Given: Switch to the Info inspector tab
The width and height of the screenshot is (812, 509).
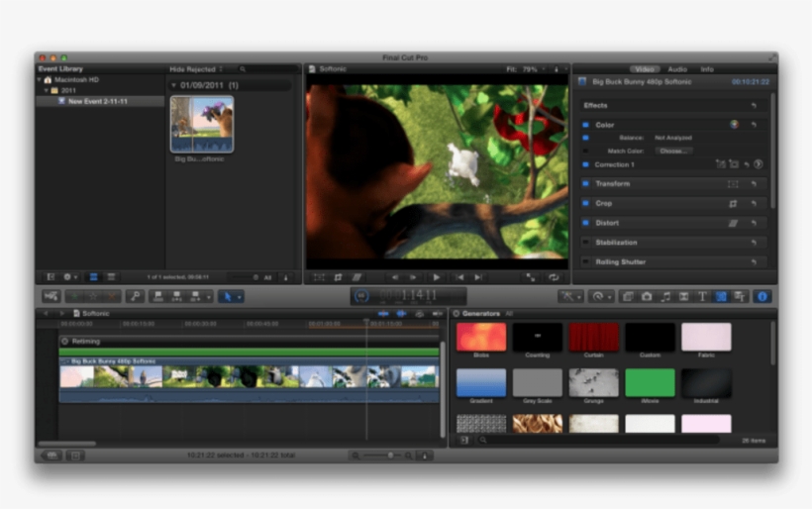Looking at the screenshot, I should pos(707,69).
